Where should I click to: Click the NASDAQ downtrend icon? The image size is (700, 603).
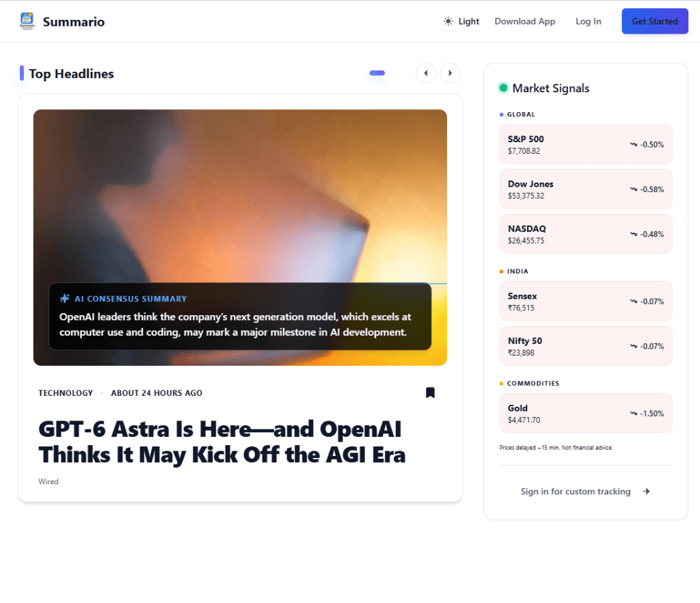tap(634, 234)
